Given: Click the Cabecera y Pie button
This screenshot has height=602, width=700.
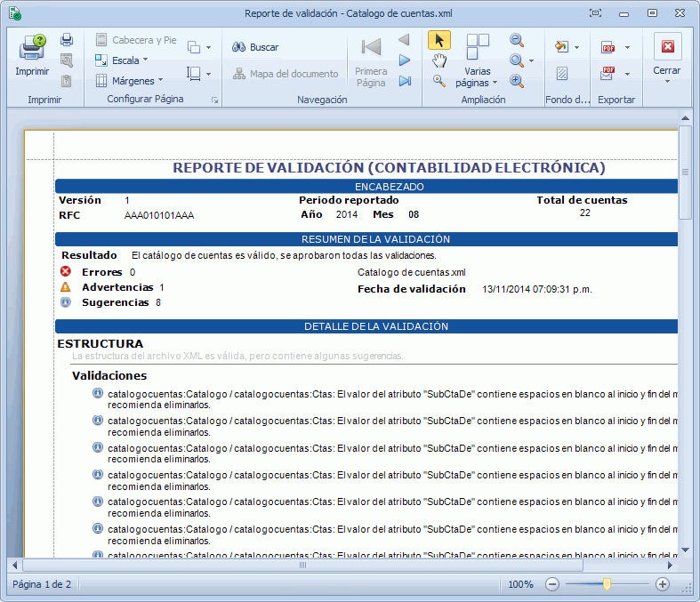Looking at the screenshot, I should (x=136, y=40).
